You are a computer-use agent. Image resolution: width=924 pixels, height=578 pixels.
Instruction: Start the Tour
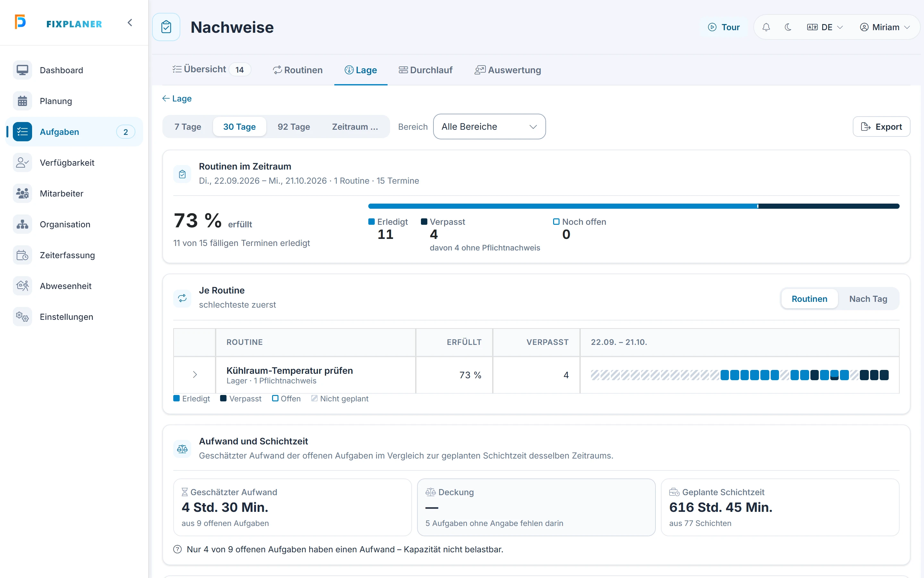(x=723, y=27)
